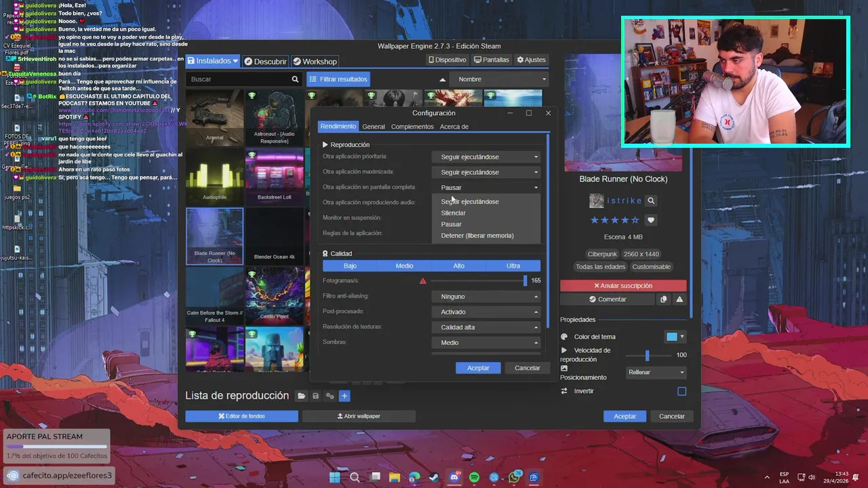This screenshot has width=868, height=488.
Task: Collapse the Reproducción section triangle
Action: 325,144
